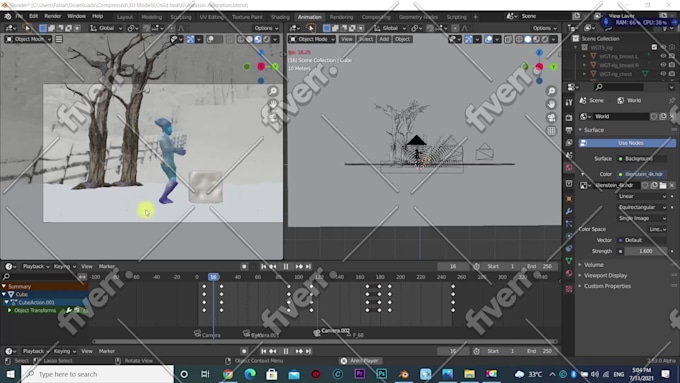This screenshot has height=383, width=680.
Task: Click the zoom gizmo in the wireframe viewport
Action: click(x=551, y=91)
